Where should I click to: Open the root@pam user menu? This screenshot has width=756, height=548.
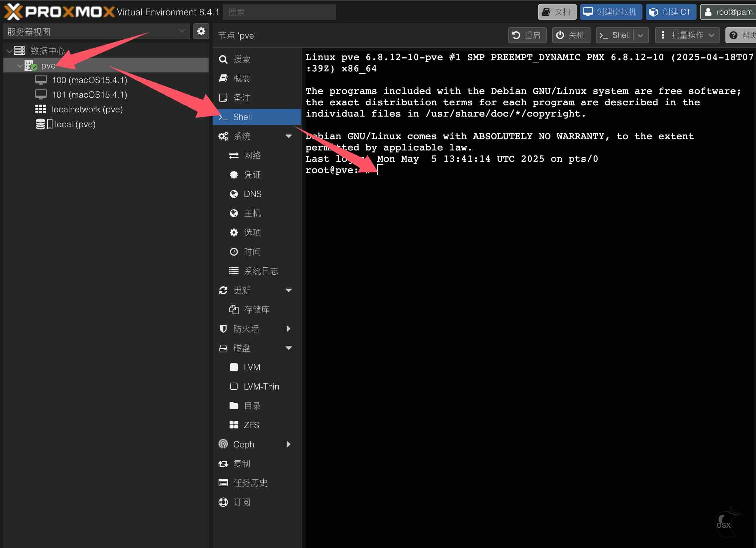[x=728, y=12]
